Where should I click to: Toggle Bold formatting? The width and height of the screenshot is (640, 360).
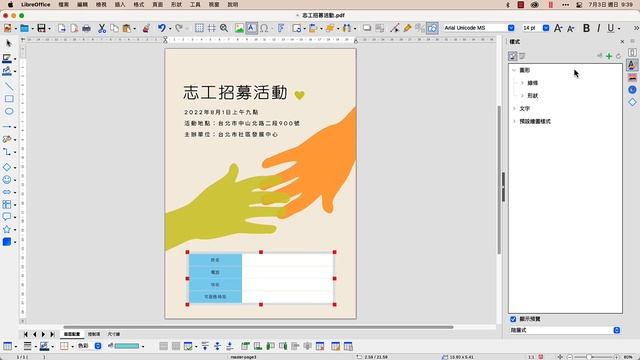tap(586, 28)
